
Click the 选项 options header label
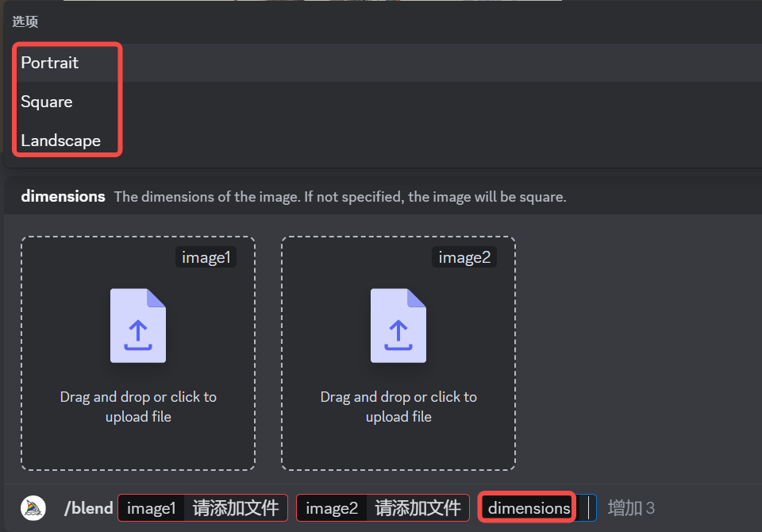tap(25, 21)
